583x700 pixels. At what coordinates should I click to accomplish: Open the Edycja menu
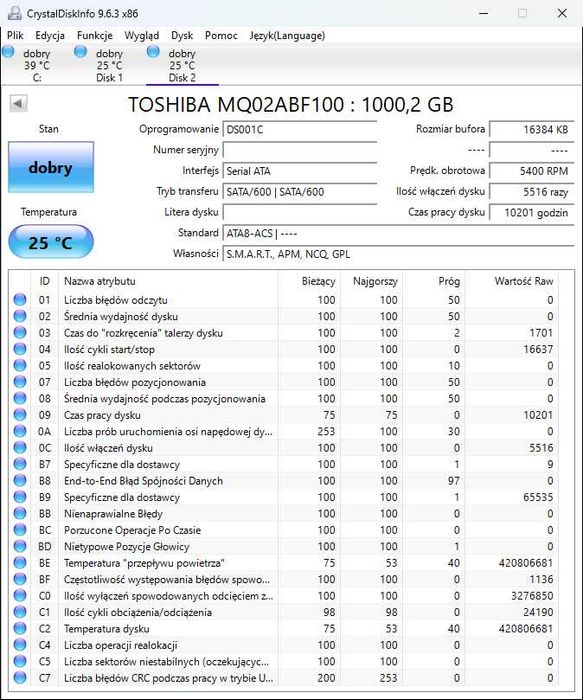[x=50, y=35]
